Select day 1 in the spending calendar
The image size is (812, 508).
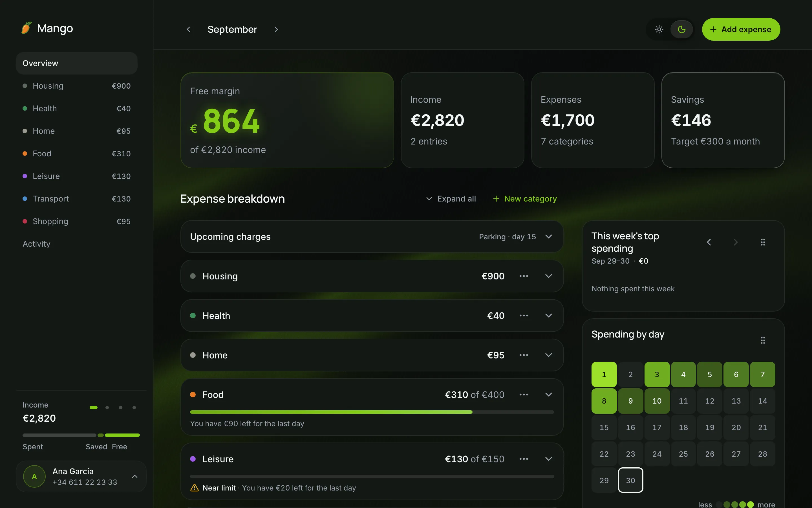point(604,374)
